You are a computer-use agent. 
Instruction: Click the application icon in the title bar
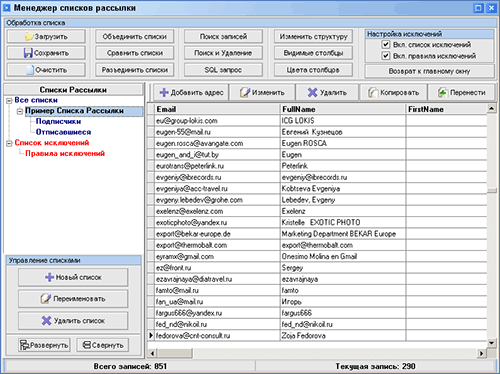7,8
